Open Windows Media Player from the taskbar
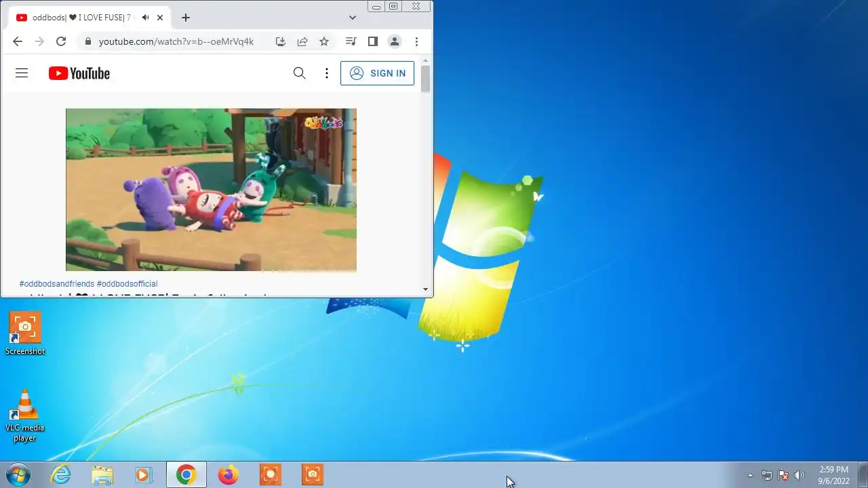The image size is (868, 488). 143,474
